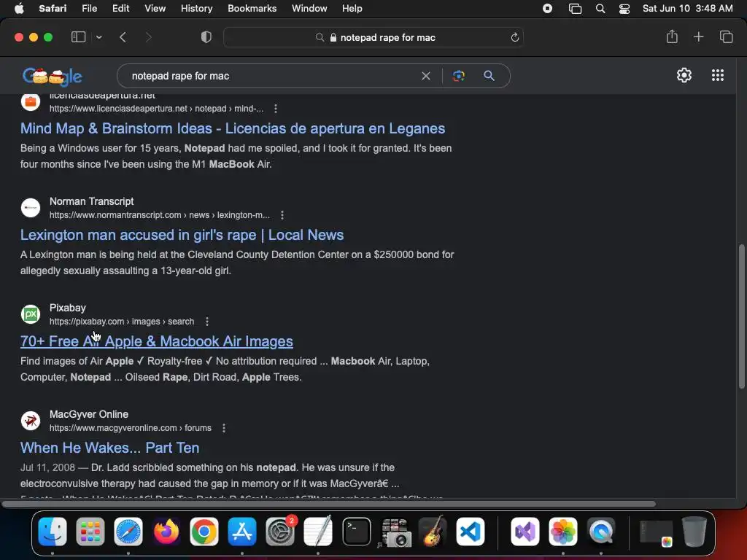
Task: Open Lexington man accused Local News link
Action: coord(182,235)
